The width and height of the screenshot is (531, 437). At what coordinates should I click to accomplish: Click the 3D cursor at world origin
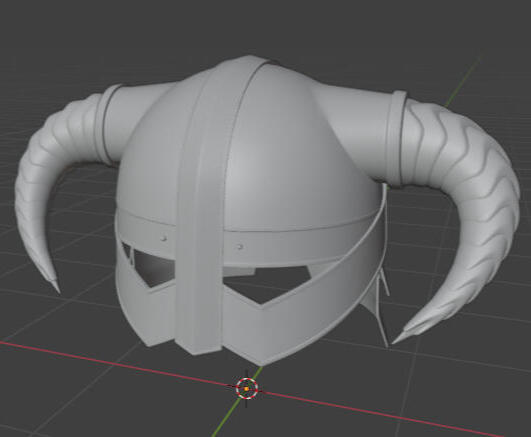(247, 389)
